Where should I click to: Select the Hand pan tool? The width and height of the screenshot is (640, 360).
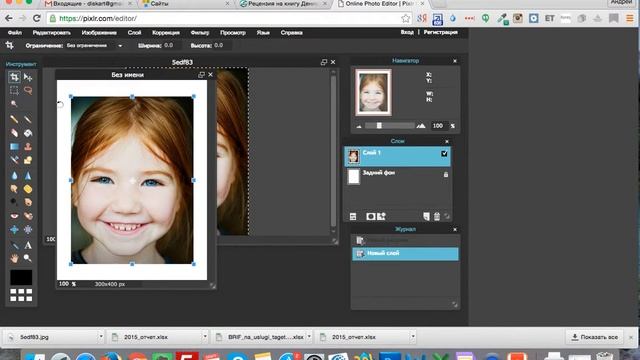[14, 258]
